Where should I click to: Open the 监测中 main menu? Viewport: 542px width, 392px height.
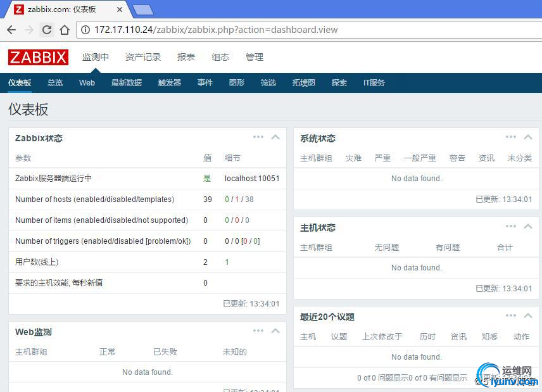tap(96, 57)
